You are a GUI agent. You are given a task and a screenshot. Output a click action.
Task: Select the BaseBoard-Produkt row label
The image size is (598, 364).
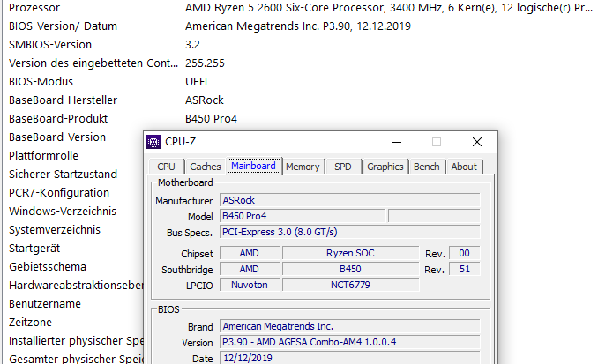click(58, 118)
